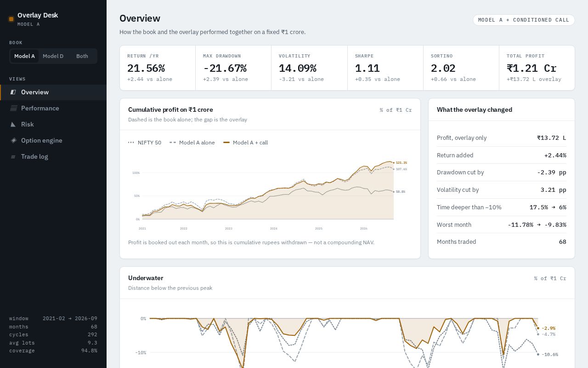This screenshot has height=368, width=588.
Task: Click the Overview sidebar icon
Action: coord(13,92)
